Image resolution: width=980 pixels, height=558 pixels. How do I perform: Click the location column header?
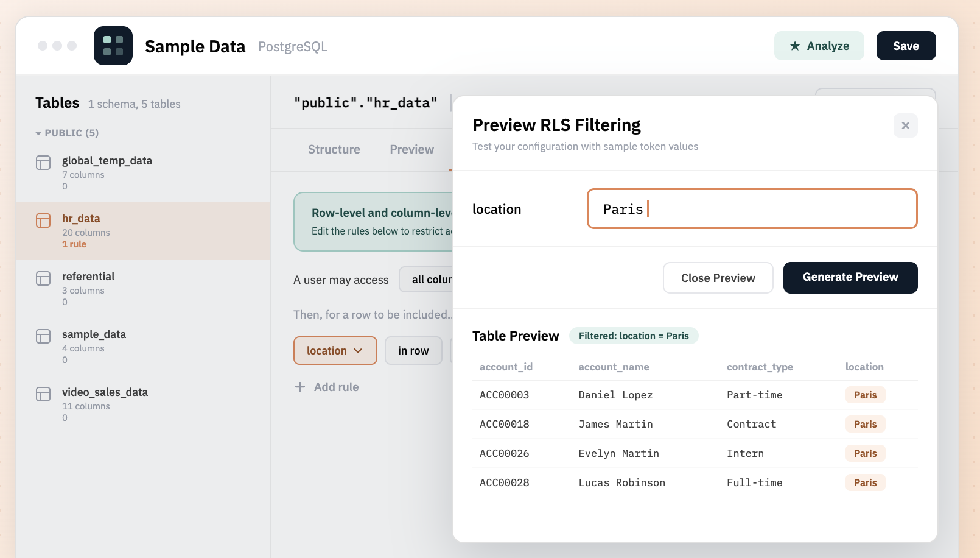pyautogui.click(x=864, y=367)
